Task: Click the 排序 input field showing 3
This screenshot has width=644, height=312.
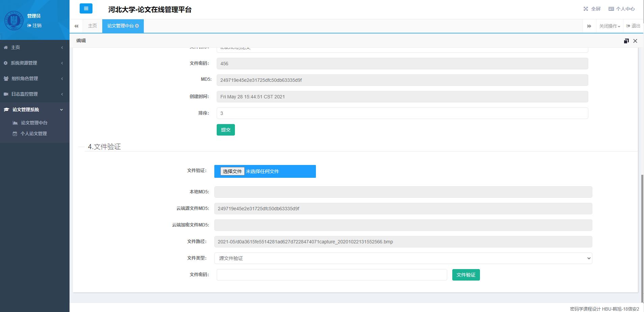Action: point(402,113)
